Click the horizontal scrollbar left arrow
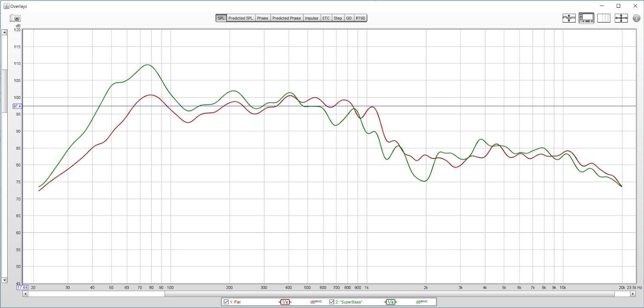The image size is (644, 308). tap(26, 294)
